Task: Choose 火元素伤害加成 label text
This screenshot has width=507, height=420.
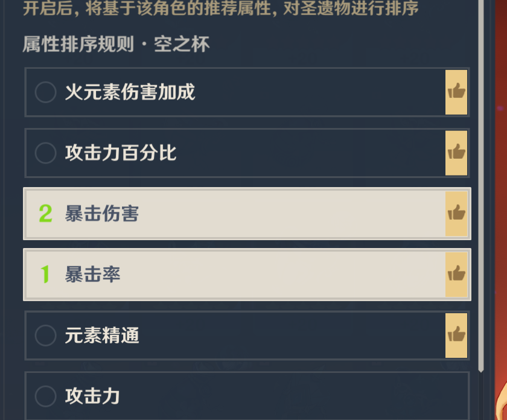Action: tap(130, 92)
